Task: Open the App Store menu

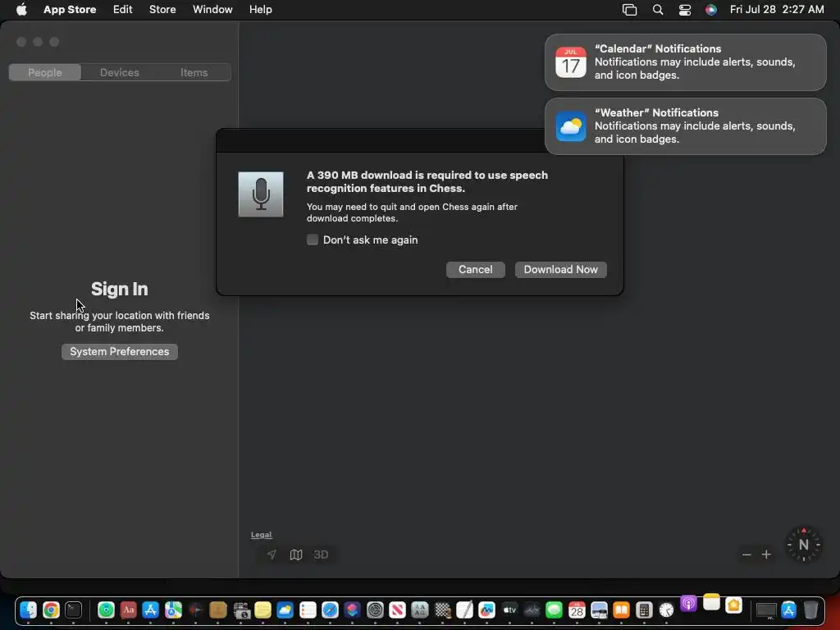Action: pos(70,9)
